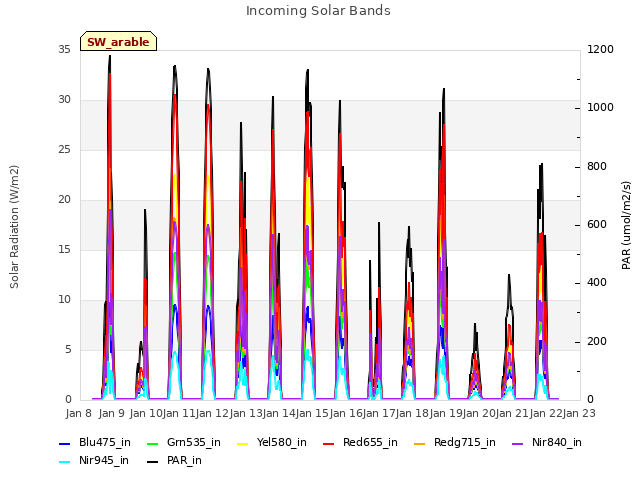Click the Blu475_in legend label
This screenshot has height=480, width=640.
[x=105, y=442]
